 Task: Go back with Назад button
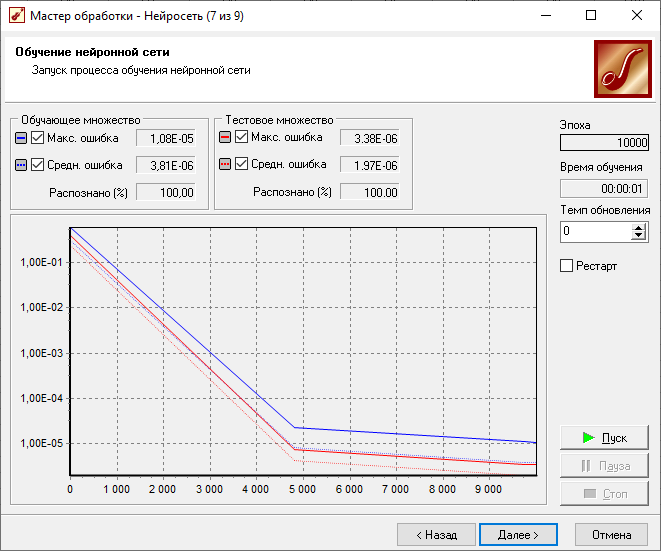[x=436, y=535]
